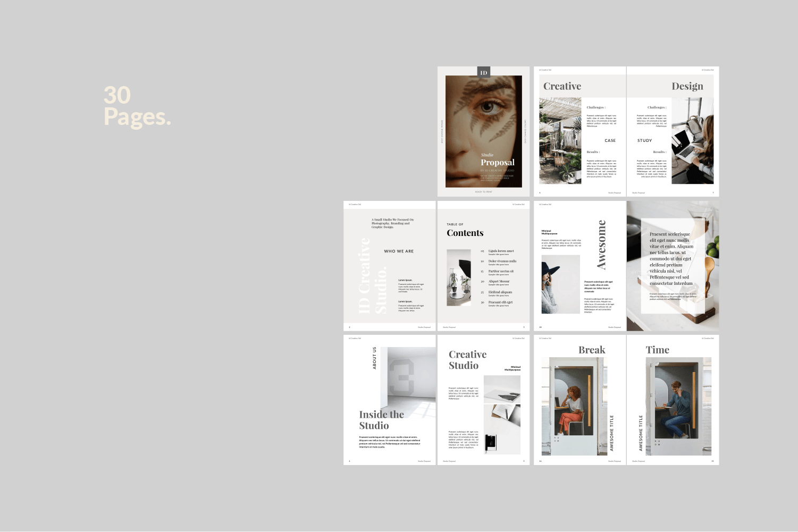Click the 'CASE' label text
This screenshot has height=532, width=798.
coord(610,141)
